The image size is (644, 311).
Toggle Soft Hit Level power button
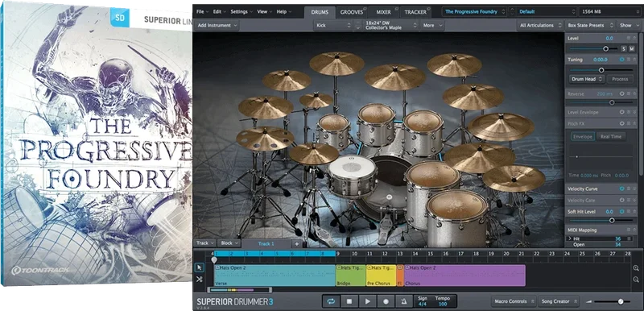pos(621,212)
